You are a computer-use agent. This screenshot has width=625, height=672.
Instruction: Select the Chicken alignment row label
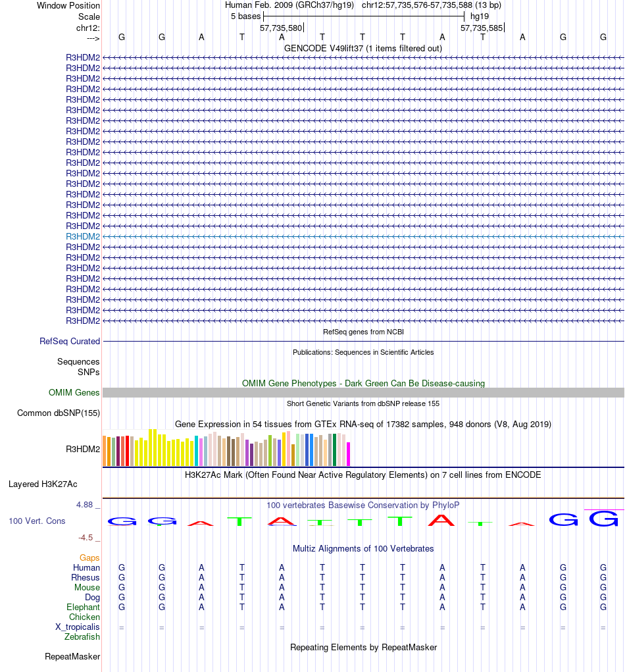point(84,617)
